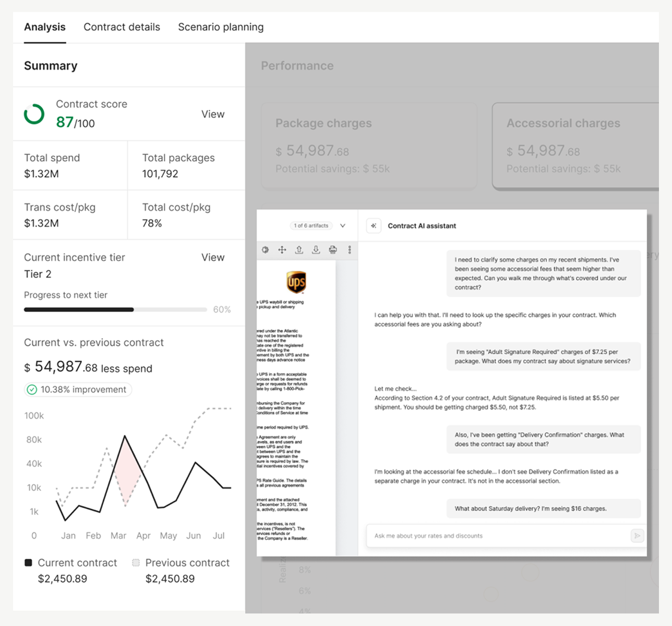672x626 pixels.
Task: Click the Total packages 101,792 value
Action: [160, 174]
